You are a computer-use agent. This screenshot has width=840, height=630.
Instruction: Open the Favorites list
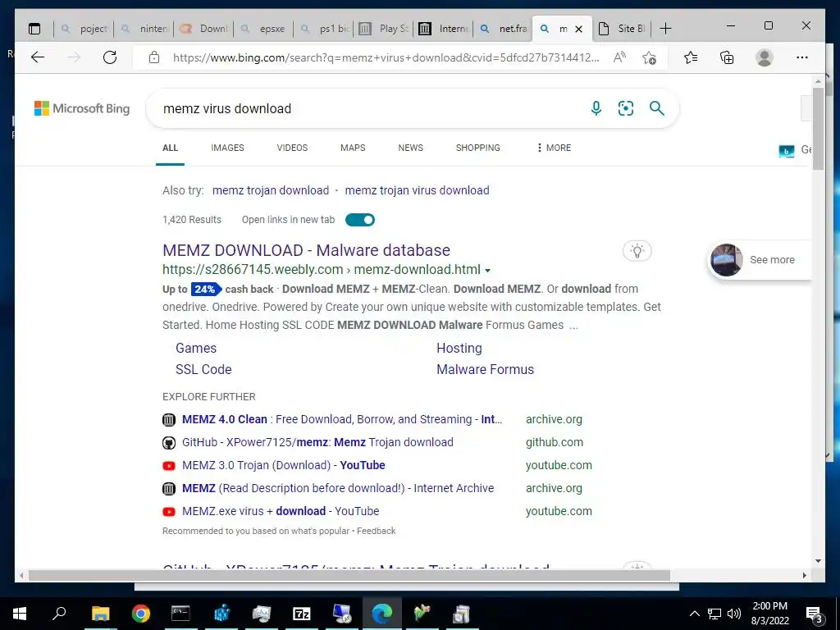pyautogui.click(x=691, y=57)
